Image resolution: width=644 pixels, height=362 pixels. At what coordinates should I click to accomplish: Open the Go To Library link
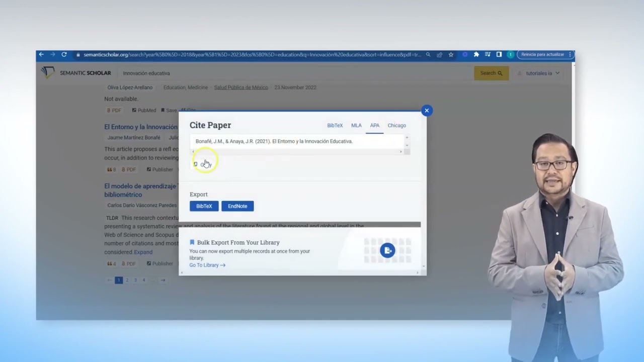tap(207, 265)
